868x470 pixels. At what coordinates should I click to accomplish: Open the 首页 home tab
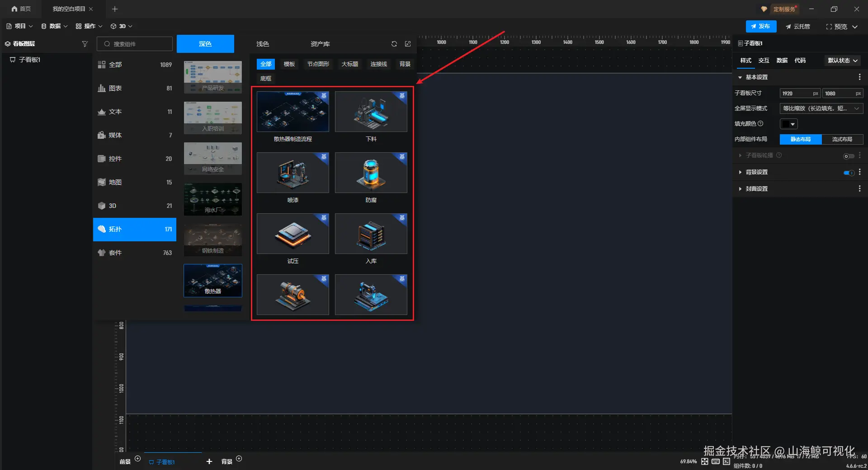click(x=21, y=9)
